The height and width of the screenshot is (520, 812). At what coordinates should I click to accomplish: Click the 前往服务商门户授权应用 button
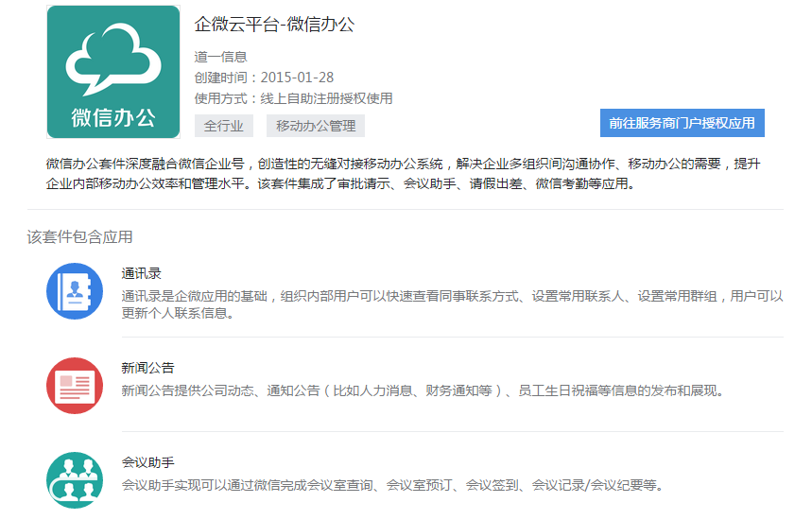[682, 123]
